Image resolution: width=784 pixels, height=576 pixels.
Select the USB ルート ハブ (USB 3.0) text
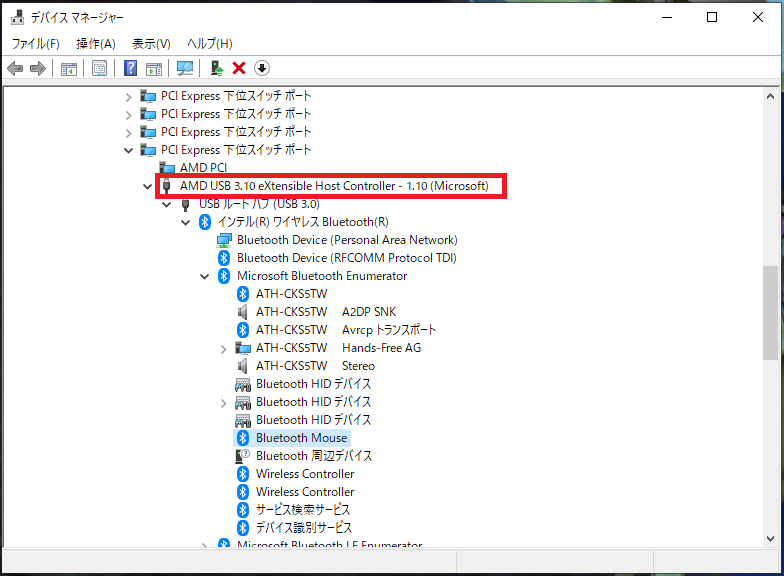click(x=259, y=204)
